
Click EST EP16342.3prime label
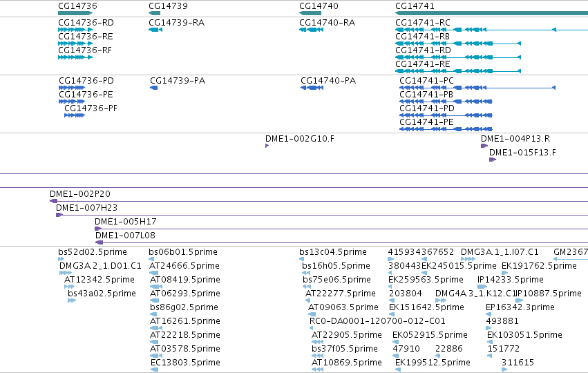520,307
